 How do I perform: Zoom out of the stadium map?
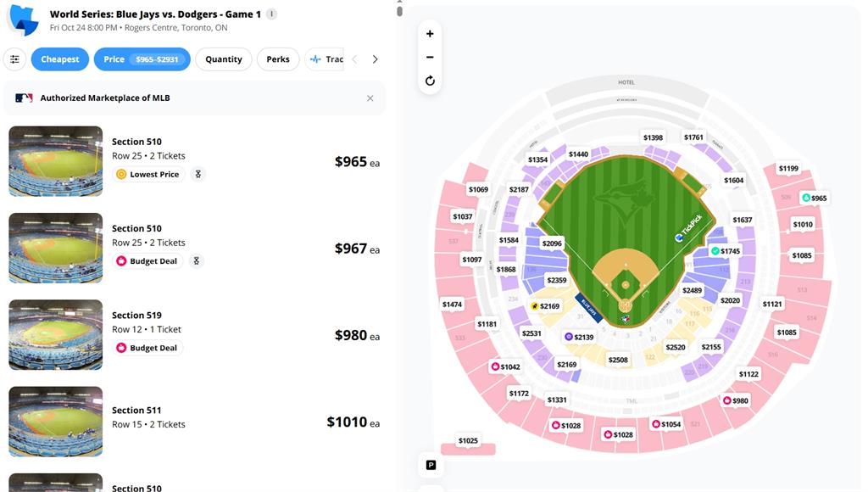pyautogui.click(x=430, y=57)
